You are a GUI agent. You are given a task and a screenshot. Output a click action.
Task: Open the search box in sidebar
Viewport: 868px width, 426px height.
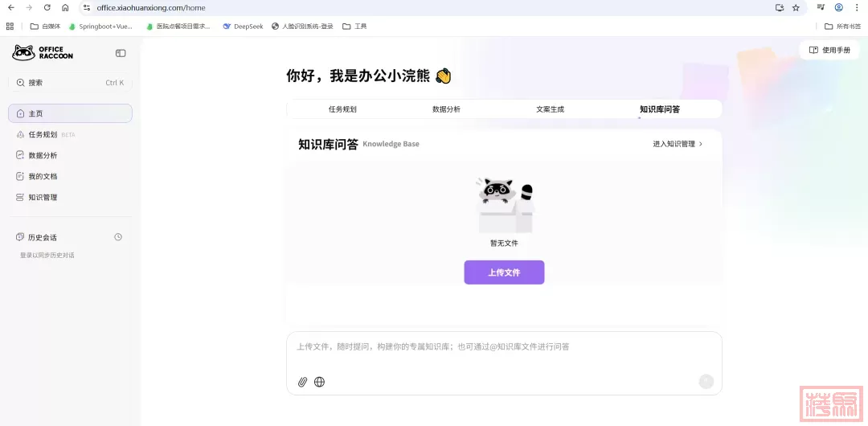(70, 83)
